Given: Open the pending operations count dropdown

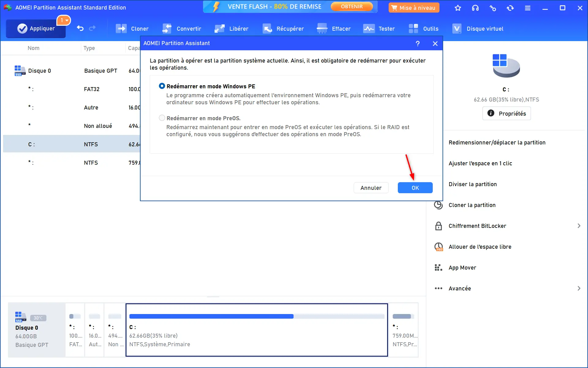Looking at the screenshot, I should pos(64,20).
